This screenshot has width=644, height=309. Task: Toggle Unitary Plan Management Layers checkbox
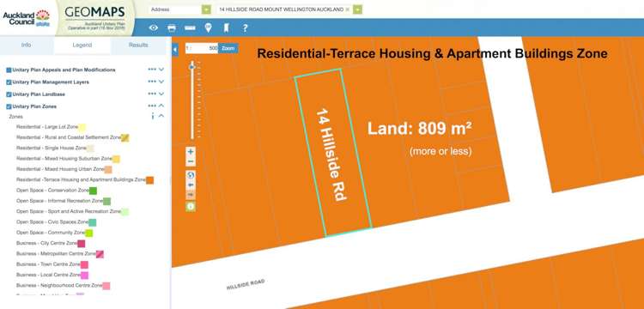pyautogui.click(x=9, y=82)
